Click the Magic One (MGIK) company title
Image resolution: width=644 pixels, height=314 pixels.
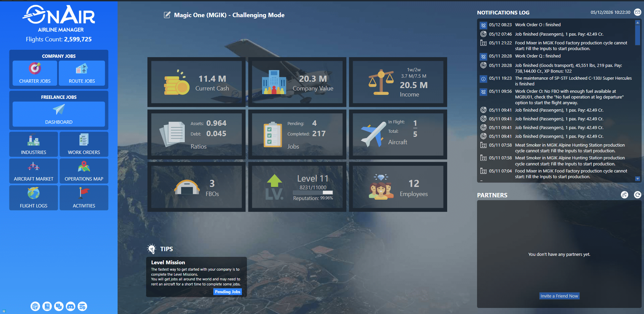(229, 15)
